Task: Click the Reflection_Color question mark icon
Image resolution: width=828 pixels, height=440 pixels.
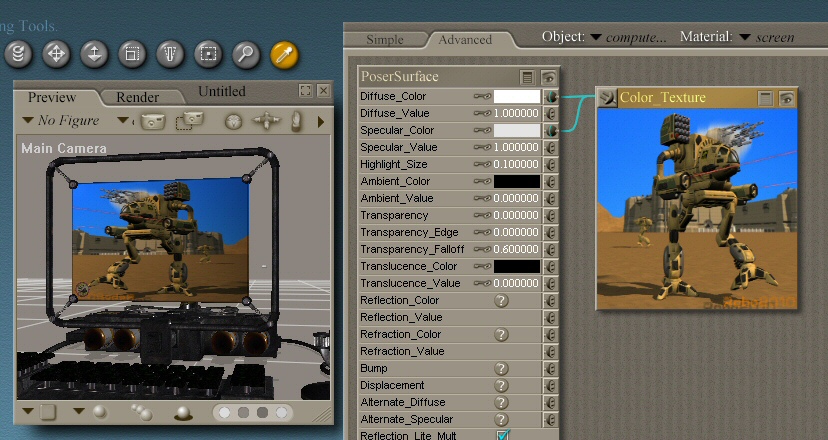Action: point(501,301)
